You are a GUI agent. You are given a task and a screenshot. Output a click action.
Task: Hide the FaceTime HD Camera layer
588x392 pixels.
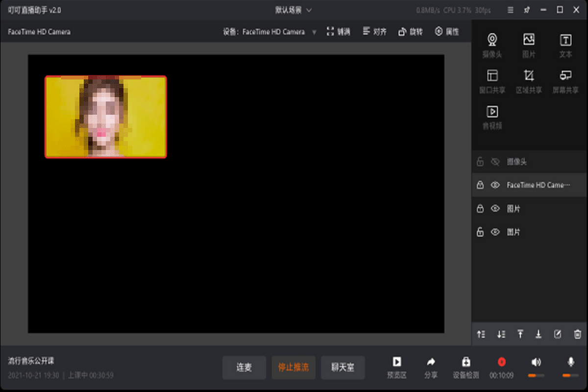coord(495,185)
